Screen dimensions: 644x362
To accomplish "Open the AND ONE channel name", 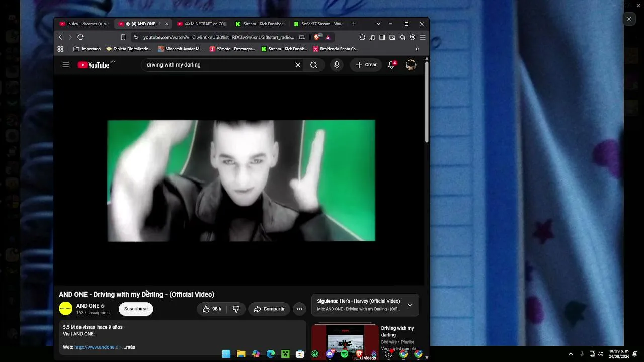I will (88, 306).
